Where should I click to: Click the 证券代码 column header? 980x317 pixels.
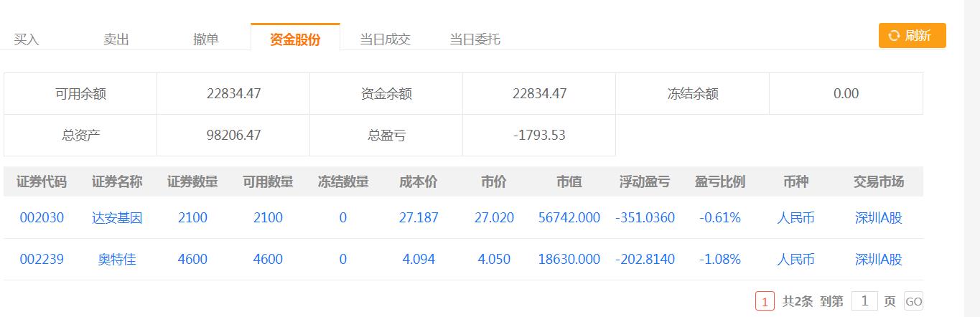coord(42,181)
